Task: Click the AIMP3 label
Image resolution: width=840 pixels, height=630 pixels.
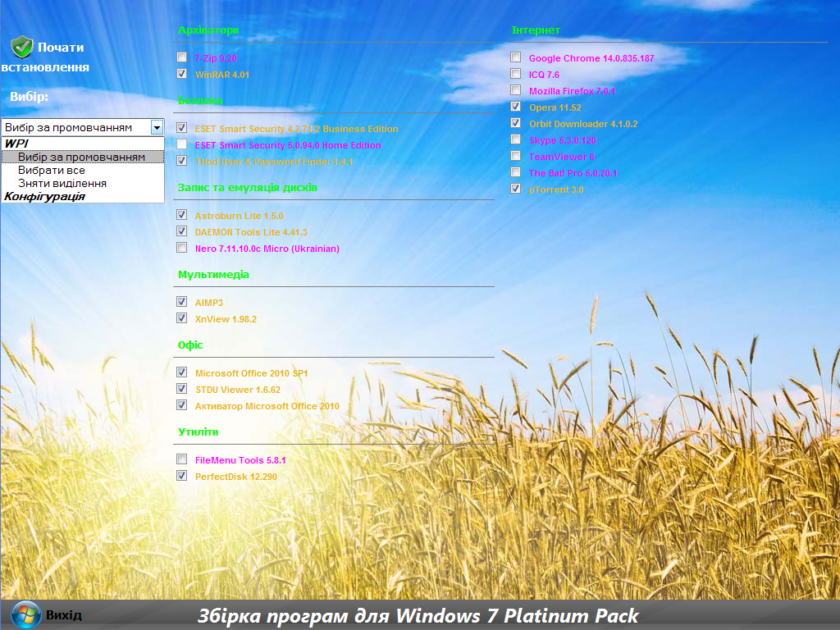Action: 208,303
